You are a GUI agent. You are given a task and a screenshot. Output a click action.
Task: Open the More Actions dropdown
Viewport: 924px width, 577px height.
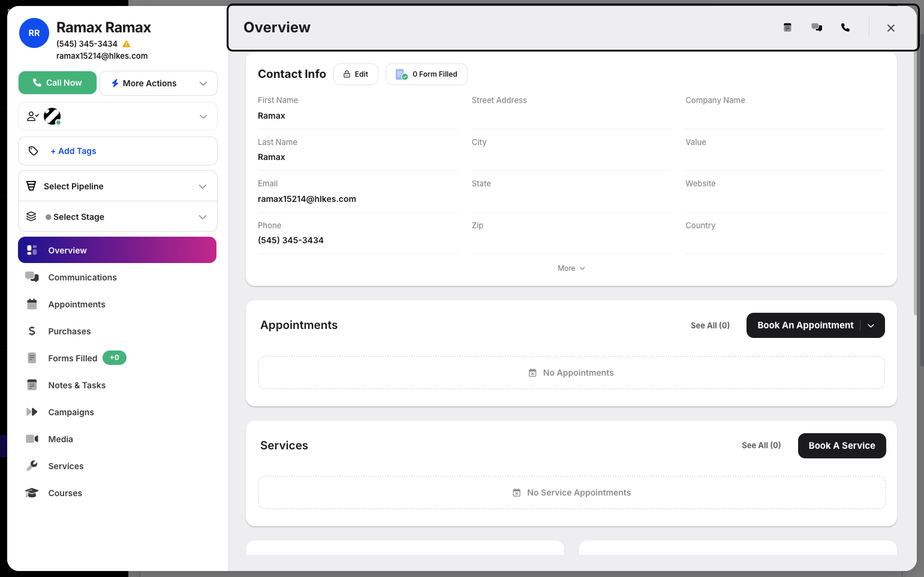[158, 83]
